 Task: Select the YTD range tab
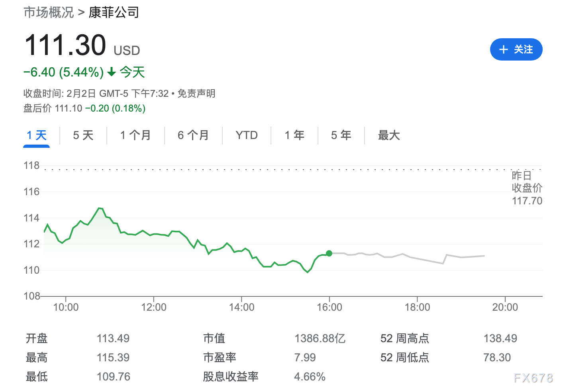click(x=247, y=135)
